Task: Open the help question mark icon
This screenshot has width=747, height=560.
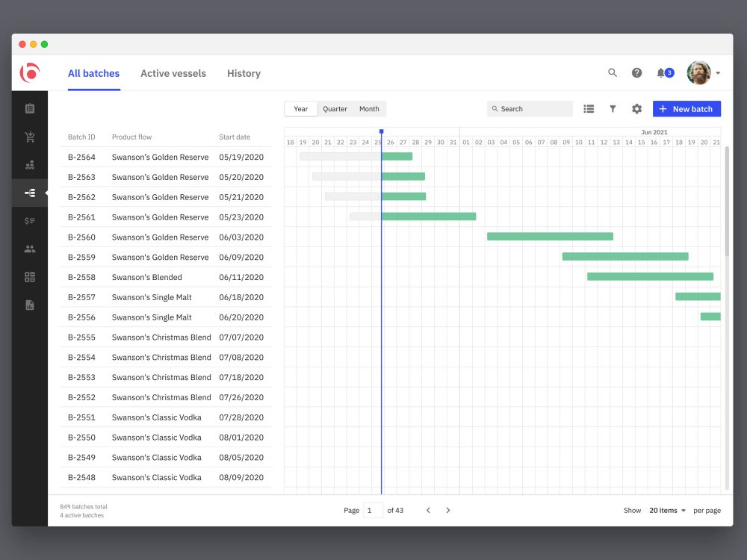Action: [636, 73]
